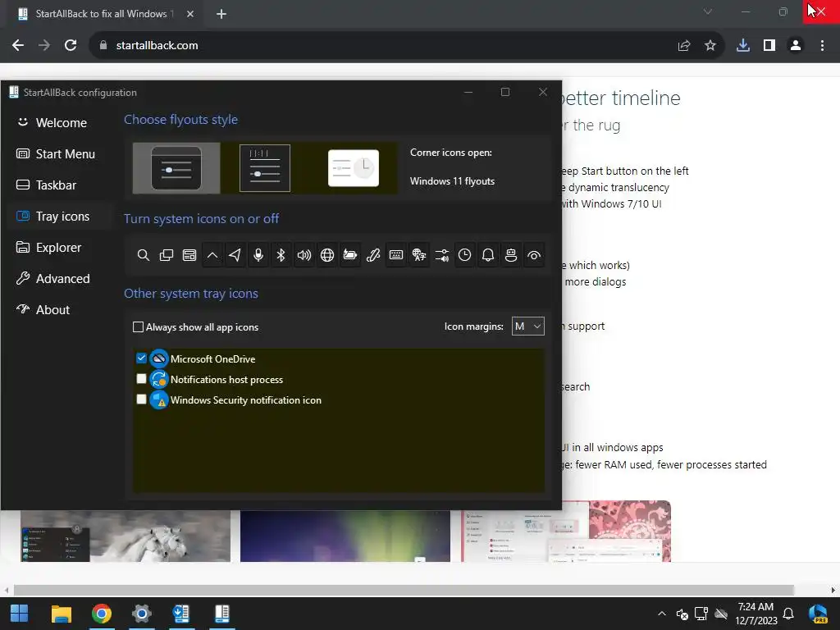Screen dimensions: 840x630
Task: Uncheck the Microsoft OneDrive tray icon
Action: [x=141, y=358]
